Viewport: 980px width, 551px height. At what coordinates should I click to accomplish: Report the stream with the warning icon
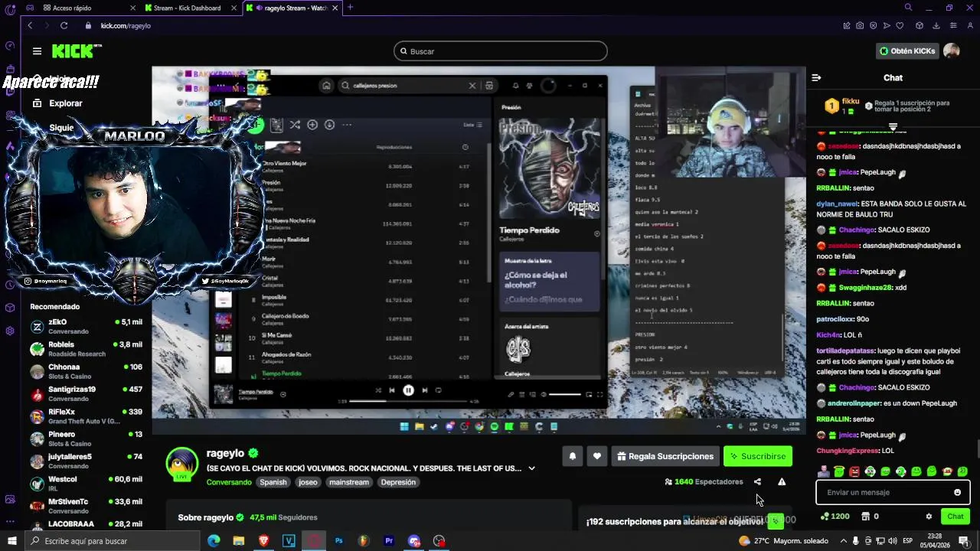[x=782, y=482]
